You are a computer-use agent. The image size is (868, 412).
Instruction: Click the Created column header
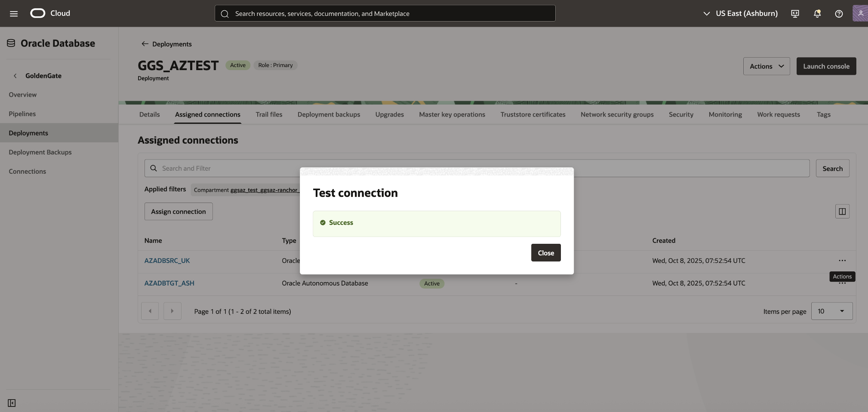point(664,240)
